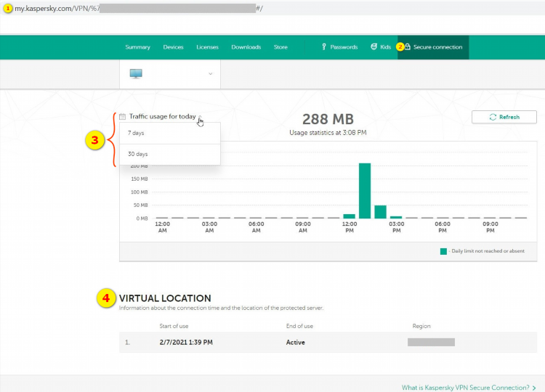Click the circular arrows Refresh icon
The width and height of the screenshot is (545, 392).
(493, 117)
